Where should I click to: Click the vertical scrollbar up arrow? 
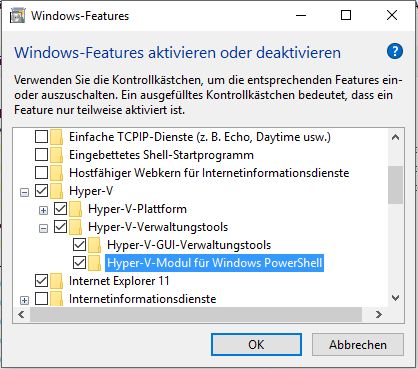point(396,137)
